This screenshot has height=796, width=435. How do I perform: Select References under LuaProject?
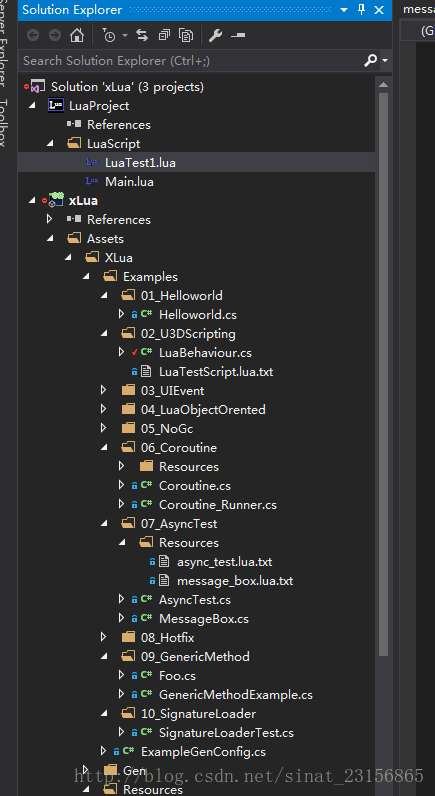[x=119, y=125]
